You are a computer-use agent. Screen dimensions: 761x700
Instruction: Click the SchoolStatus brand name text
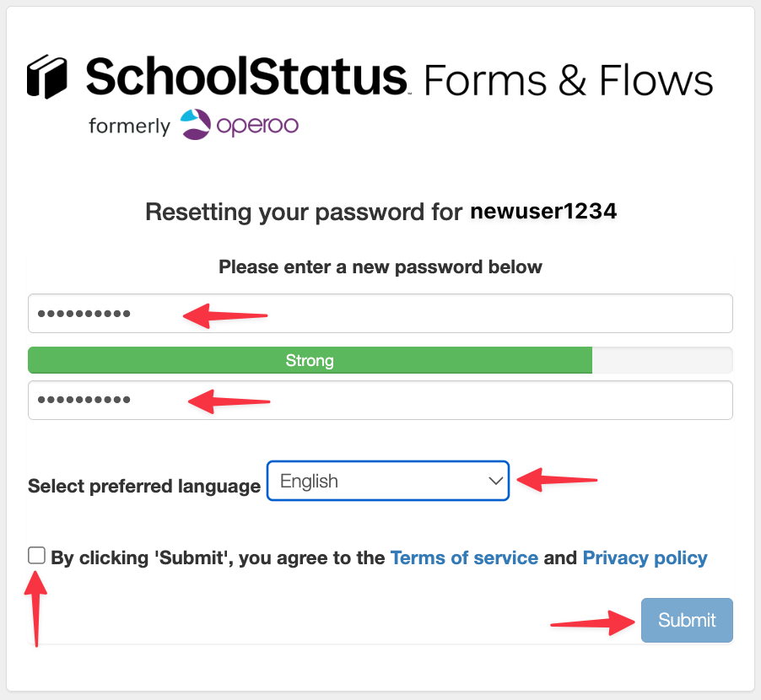pyautogui.click(x=247, y=76)
